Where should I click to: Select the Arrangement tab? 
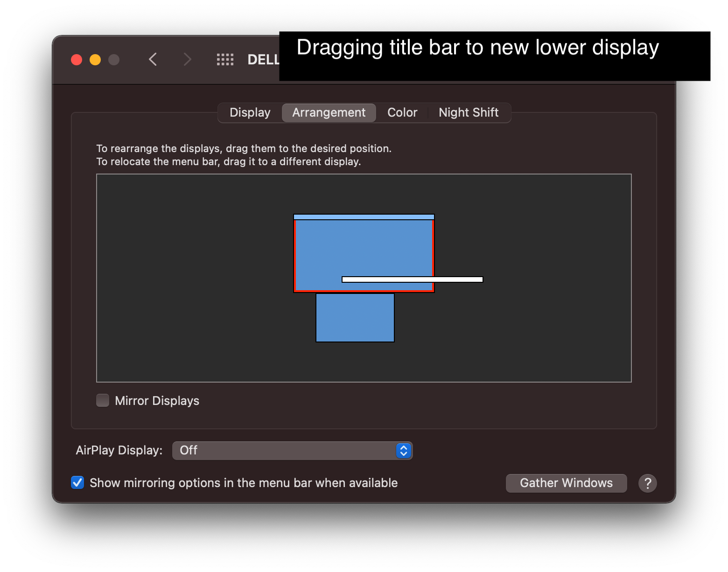[329, 112]
